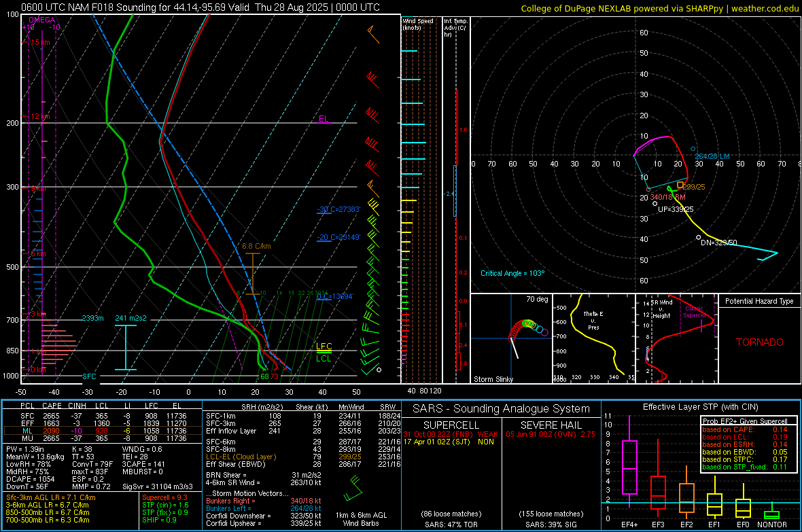The image size is (802, 532).
Task: Click the SigSvr = 31104 m3/s3 value
Action: (158, 486)
